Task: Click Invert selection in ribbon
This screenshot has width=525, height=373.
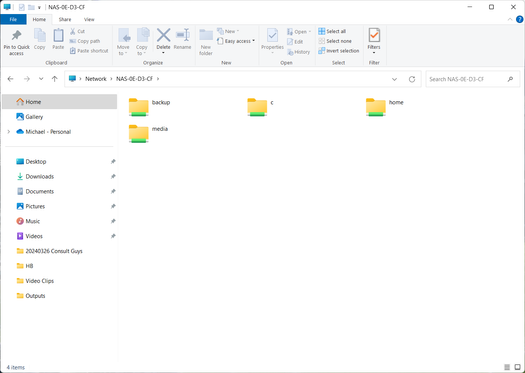Action: point(339,51)
